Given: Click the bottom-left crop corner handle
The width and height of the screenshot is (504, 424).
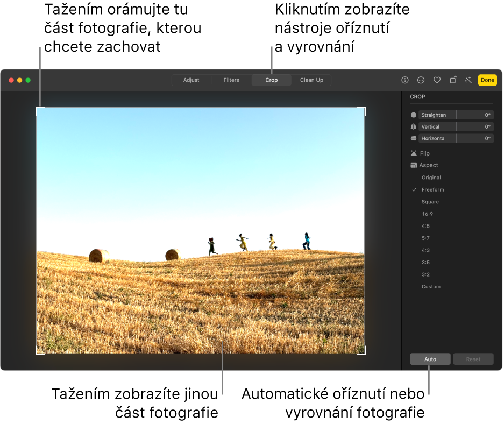Looking at the screenshot, I should tap(37, 354).
